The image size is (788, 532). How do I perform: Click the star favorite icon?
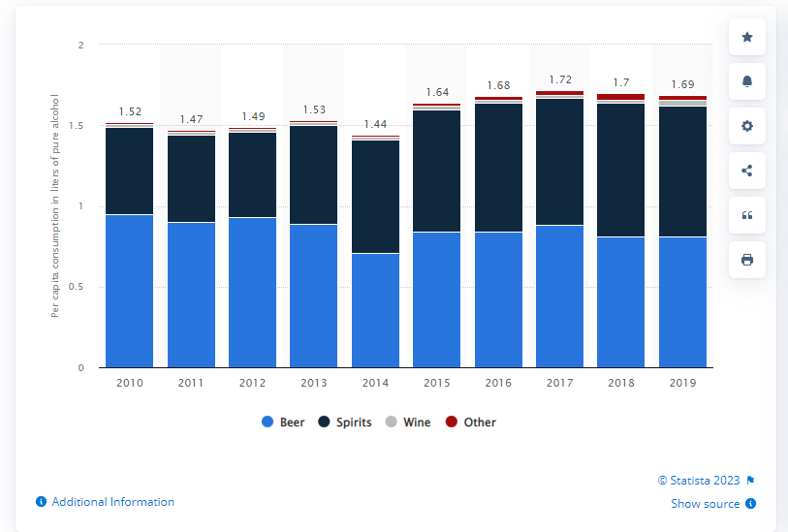(746, 37)
